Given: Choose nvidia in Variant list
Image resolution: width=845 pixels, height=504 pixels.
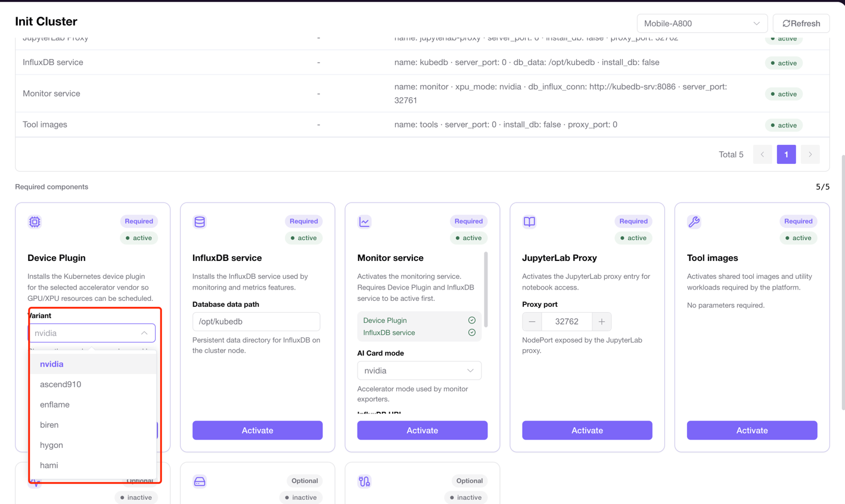Looking at the screenshot, I should click(x=92, y=364).
